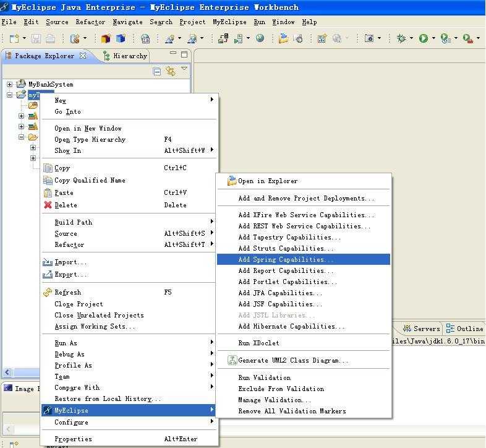Collapse the open folder tree node
The height and width of the screenshot is (448, 486).
pos(21,137)
